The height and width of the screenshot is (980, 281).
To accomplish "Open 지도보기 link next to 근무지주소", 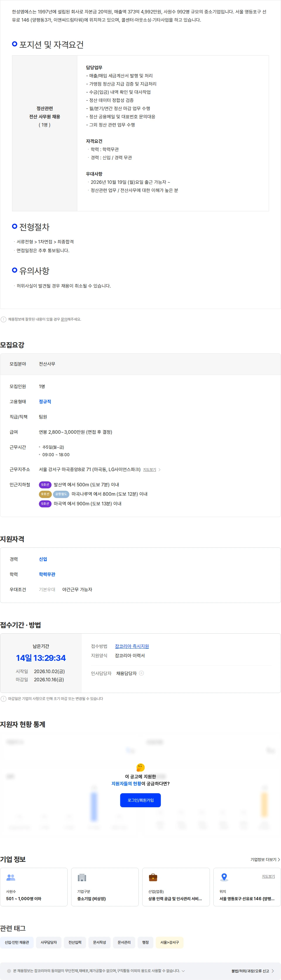I will 149,469.
